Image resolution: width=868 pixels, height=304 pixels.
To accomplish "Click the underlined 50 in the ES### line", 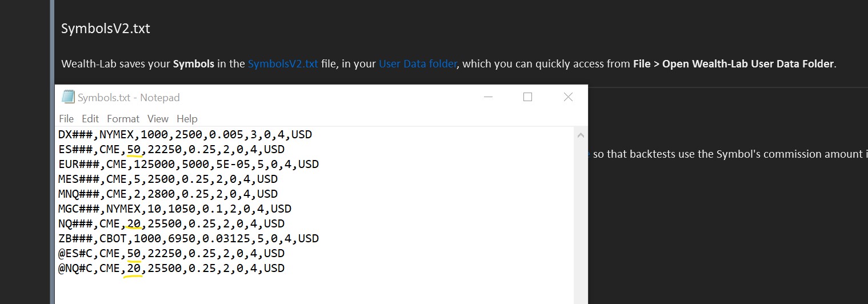I will [x=134, y=150].
